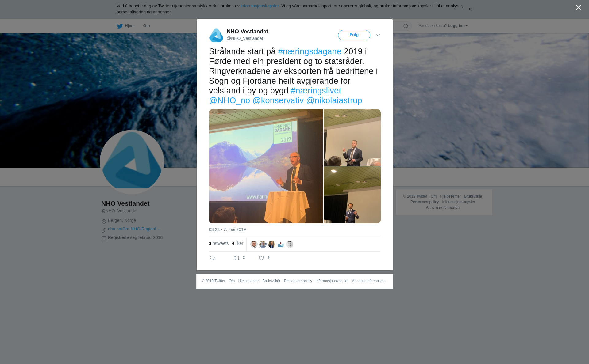Open first liker's avatar in likes row
Viewport: 589px width, 364px height.
click(254, 244)
